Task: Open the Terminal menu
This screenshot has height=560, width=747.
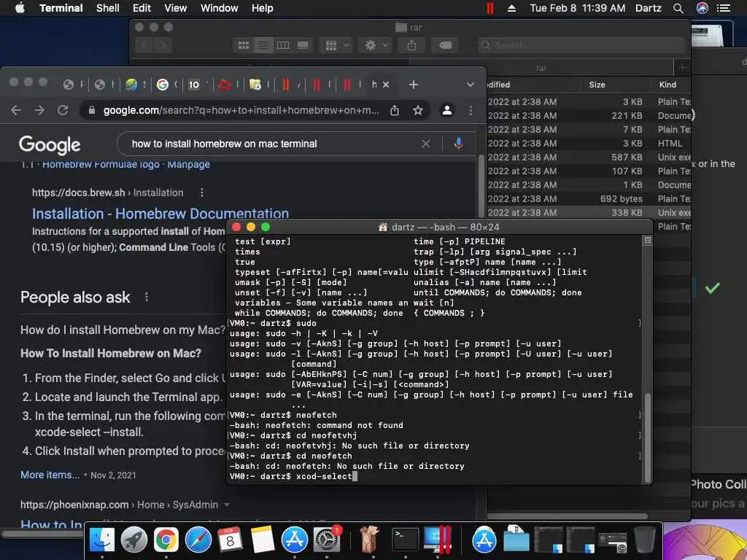Action: 61,8
